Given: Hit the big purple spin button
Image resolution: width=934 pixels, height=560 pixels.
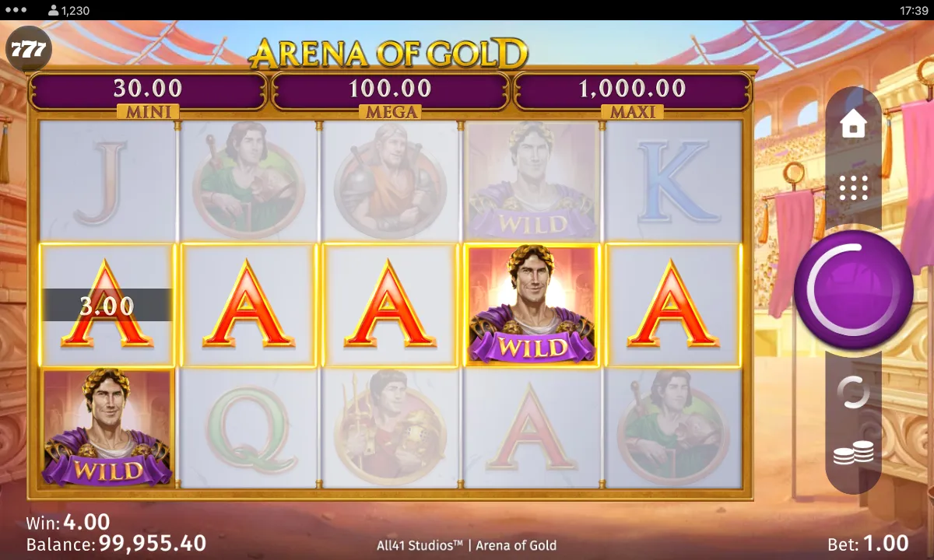Looking at the screenshot, I should (x=854, y=289).
